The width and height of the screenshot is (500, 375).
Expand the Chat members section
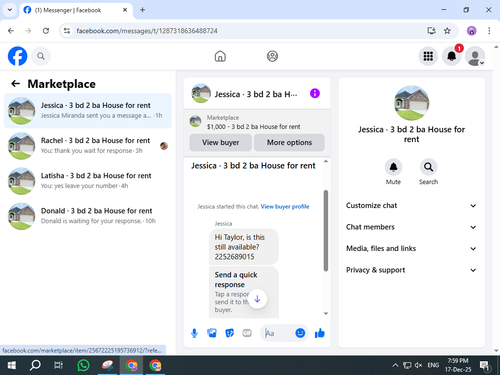point(411,227)
